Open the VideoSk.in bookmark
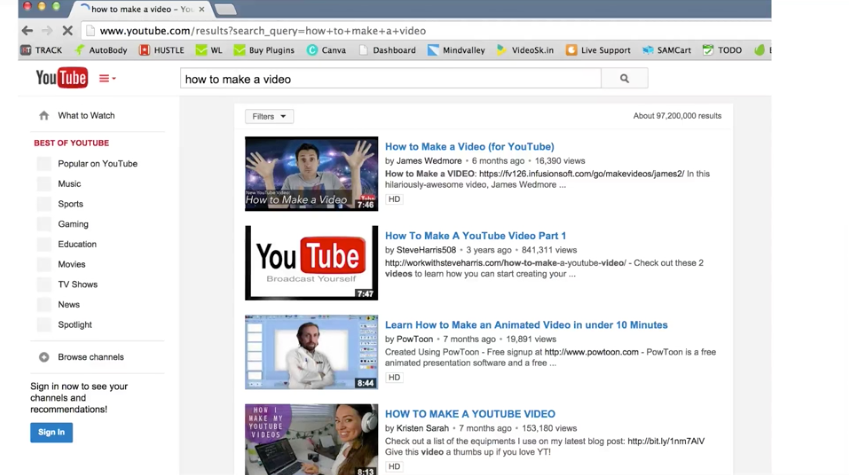The width and height of the screenshot is (849, 475). [525, 50]
